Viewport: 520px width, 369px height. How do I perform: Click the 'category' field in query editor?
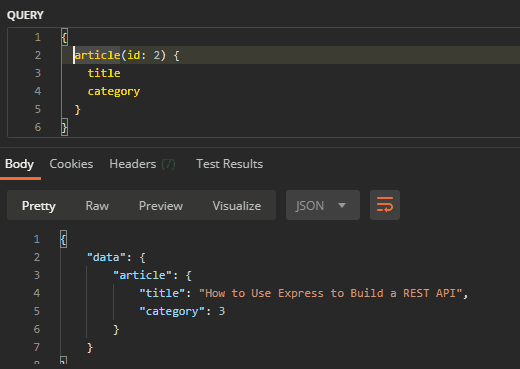[114, 91]
